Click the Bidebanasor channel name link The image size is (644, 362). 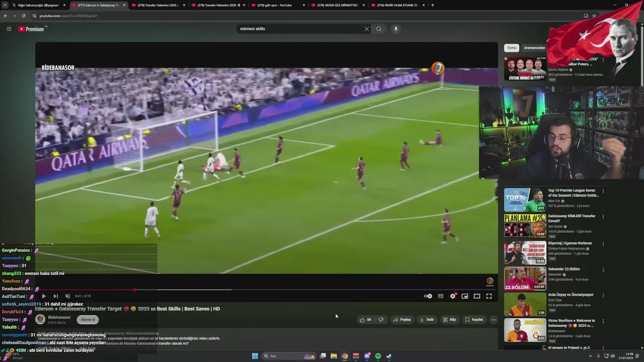click(59, 317)
